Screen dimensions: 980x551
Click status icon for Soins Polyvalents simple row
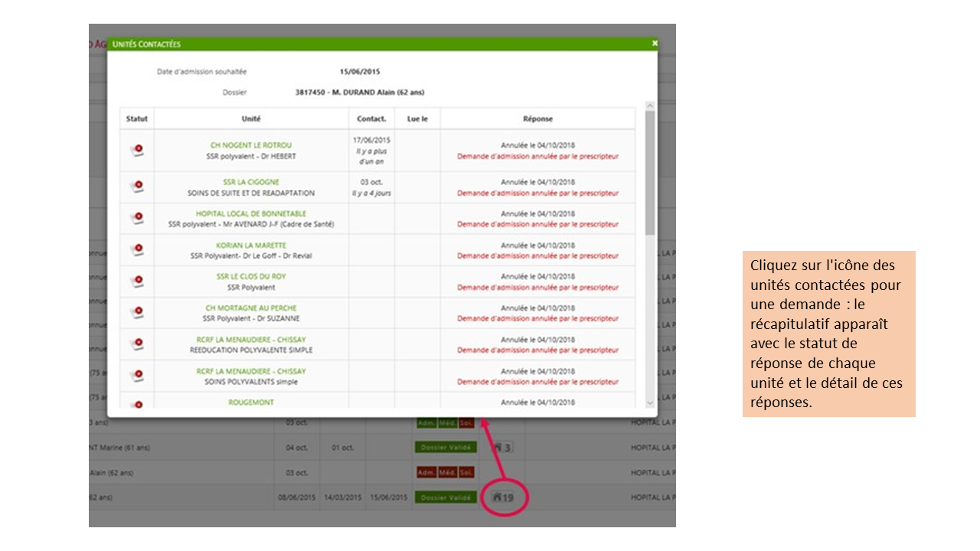coord(137,375)
